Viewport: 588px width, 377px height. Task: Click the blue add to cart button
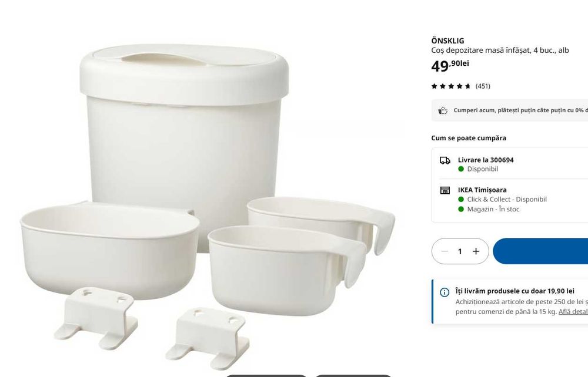pos(541,251)
